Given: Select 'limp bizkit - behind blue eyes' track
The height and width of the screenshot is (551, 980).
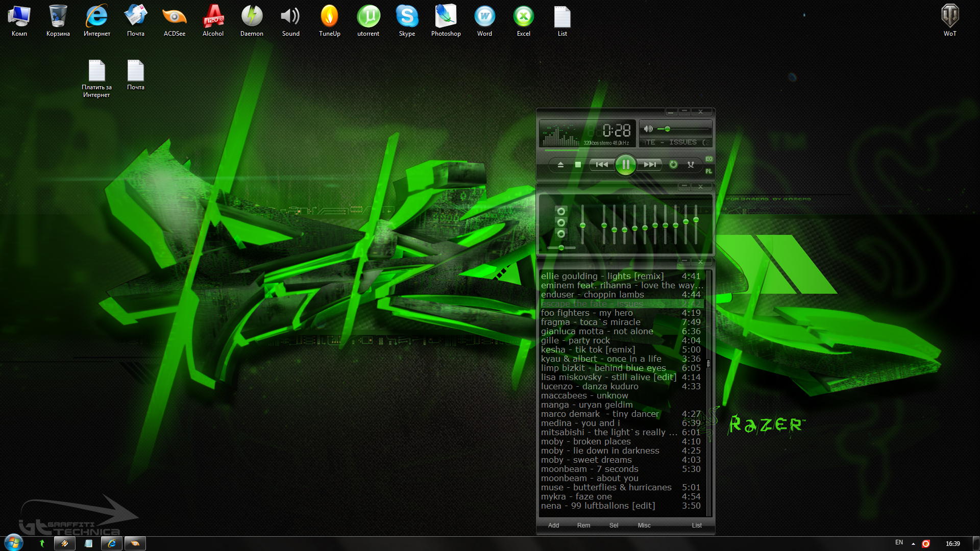Looking at the screenshot, I should (x=622, y=368).
